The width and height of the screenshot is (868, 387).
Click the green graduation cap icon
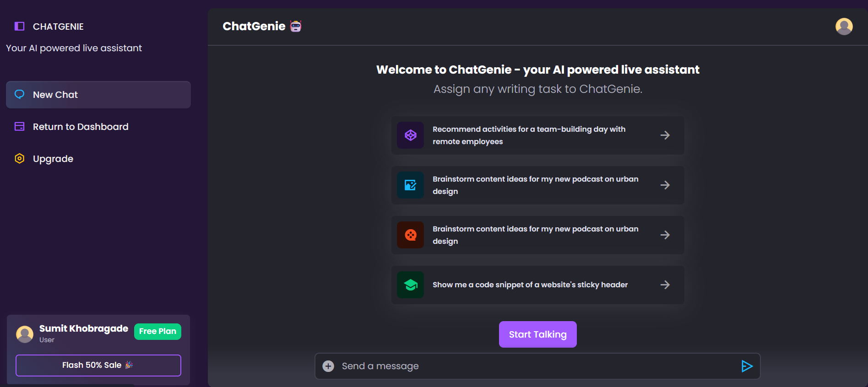tap(410, 285)
